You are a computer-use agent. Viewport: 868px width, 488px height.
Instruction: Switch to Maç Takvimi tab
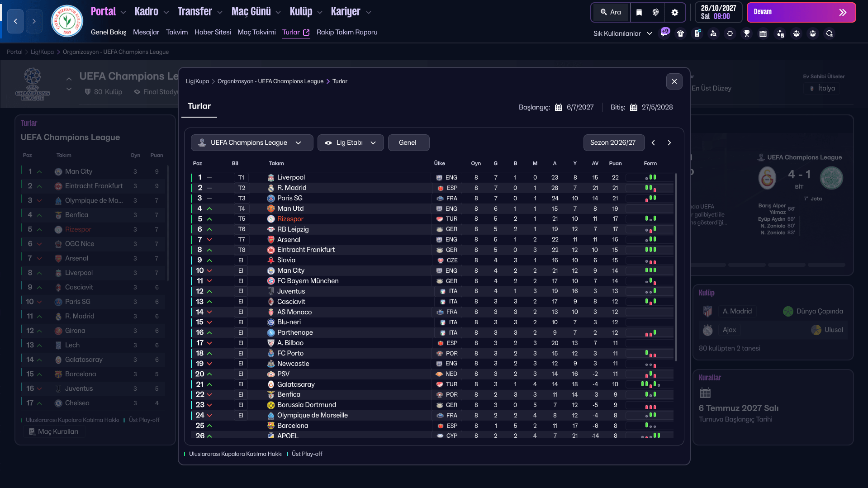pos(256,32)
